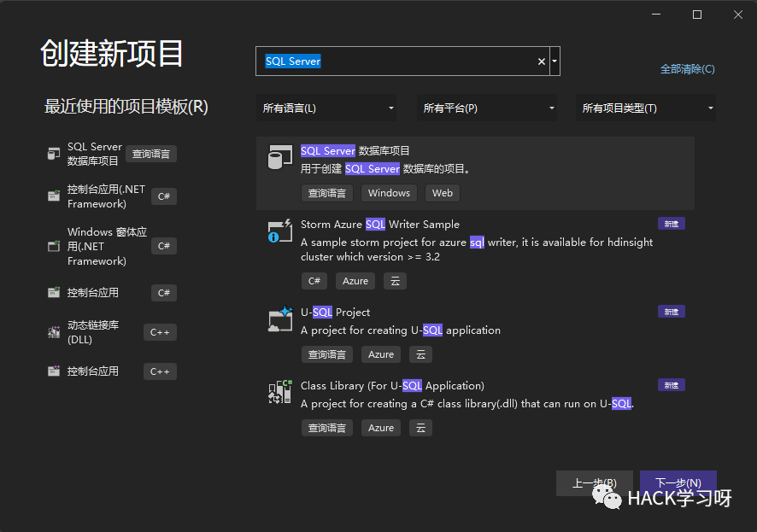Click C# tag beside 控制台应用(.NET Framework)
This screenshot has height=532, width=757.
164,196
